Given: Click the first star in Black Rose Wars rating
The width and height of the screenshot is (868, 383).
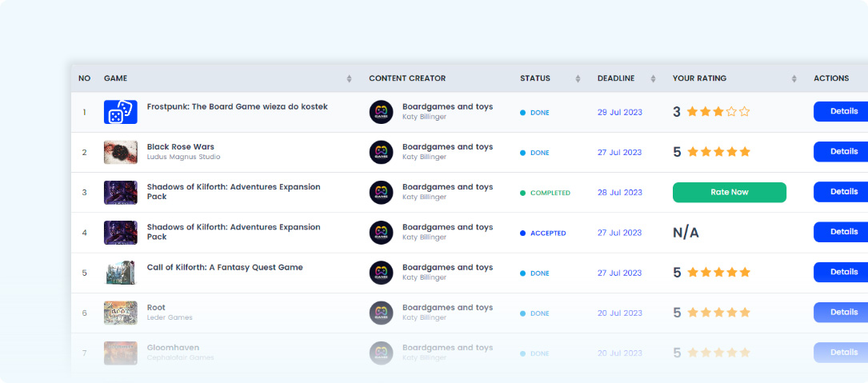Looking at the screenshot, I should point(693,152).
